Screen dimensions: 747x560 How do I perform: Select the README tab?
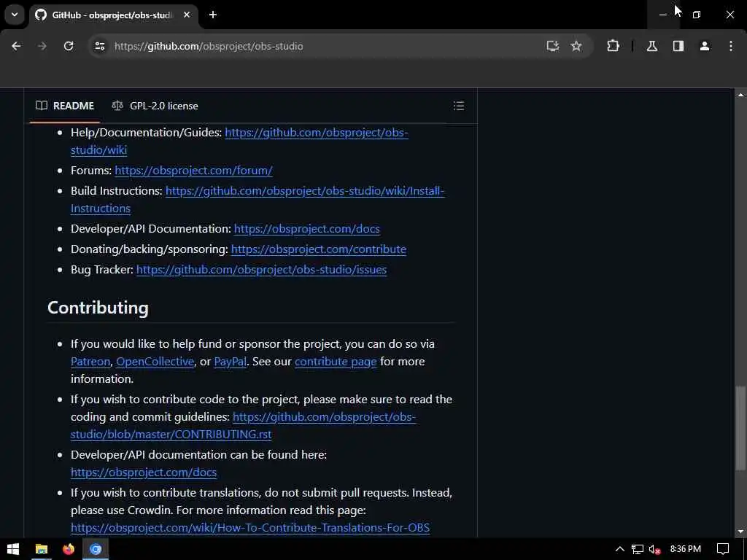click(x=65, y=106)
